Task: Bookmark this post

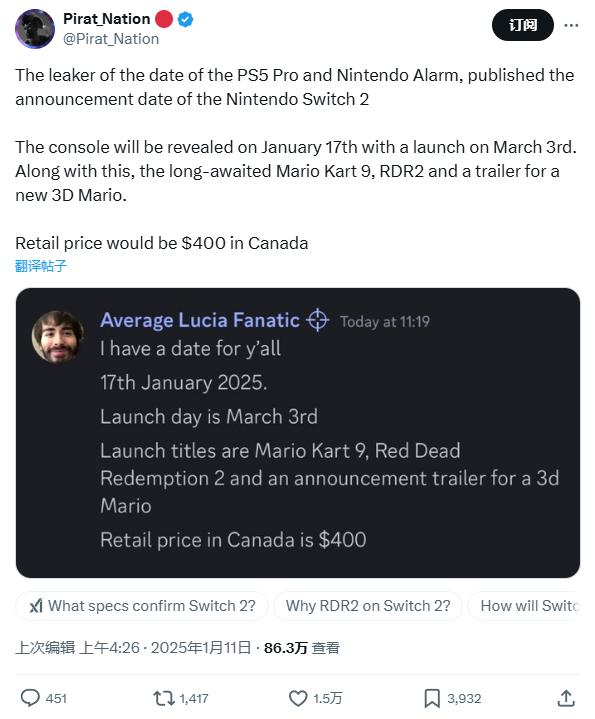Action: [x=432, y=698]
